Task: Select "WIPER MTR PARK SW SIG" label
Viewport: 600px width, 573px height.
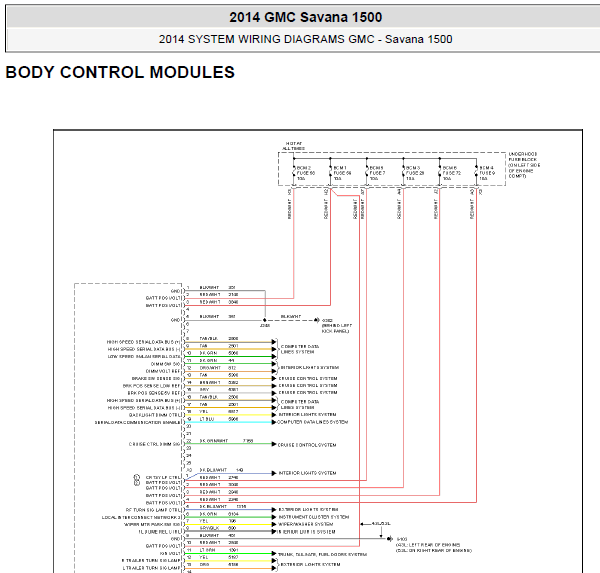Action: click(152, 524)
